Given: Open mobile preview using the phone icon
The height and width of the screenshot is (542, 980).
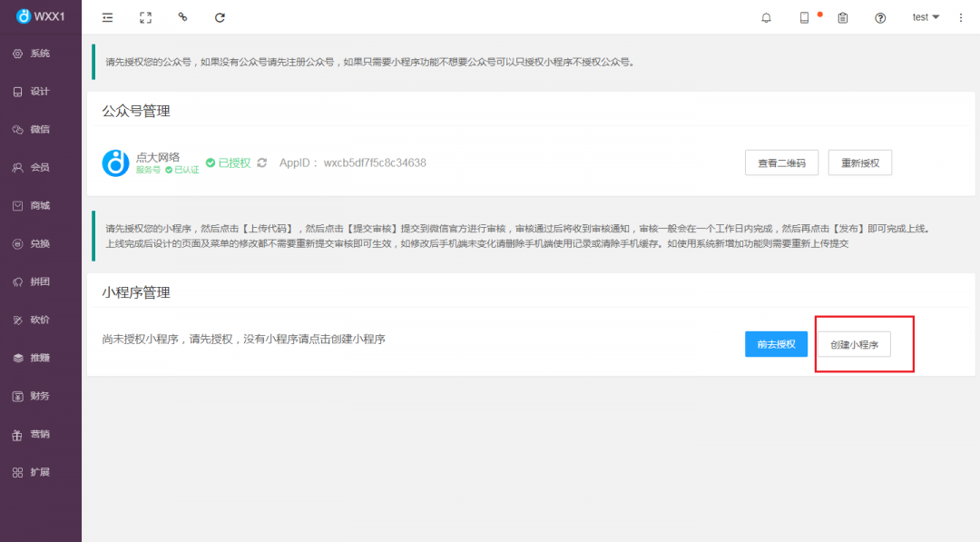Looking at the screenshot, I should tap(804, 16).
